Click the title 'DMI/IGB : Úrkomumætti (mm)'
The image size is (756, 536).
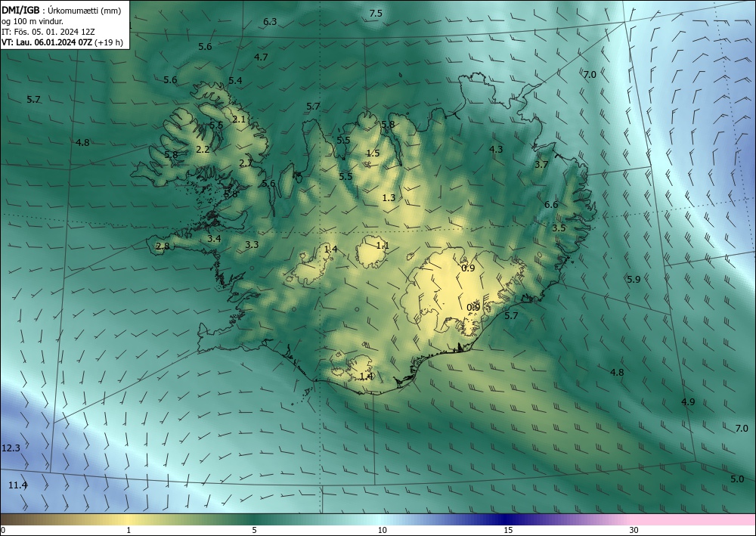point(61,10)
